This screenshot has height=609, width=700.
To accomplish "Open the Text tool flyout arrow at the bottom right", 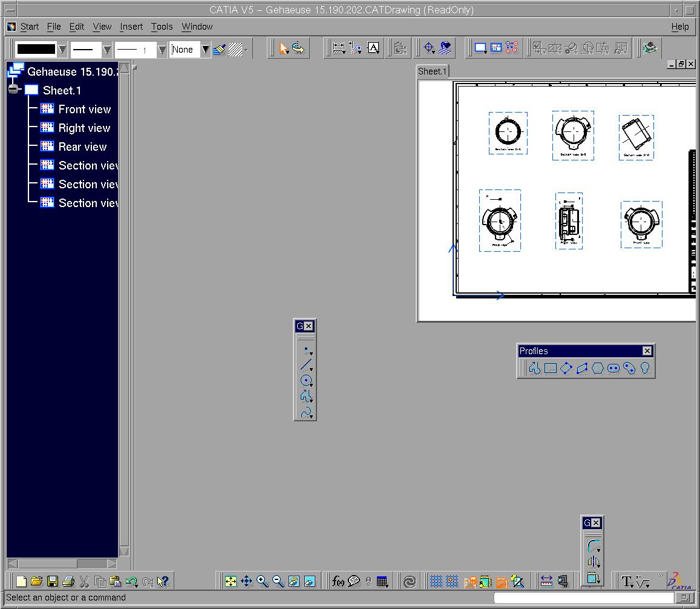I will [633, 585].
